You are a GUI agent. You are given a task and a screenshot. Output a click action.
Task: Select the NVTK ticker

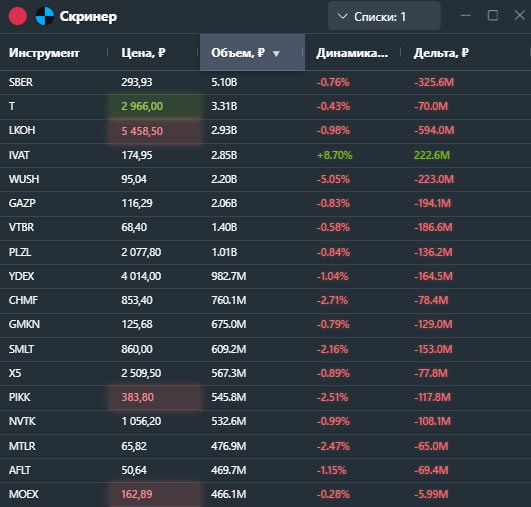coord(22,421)
